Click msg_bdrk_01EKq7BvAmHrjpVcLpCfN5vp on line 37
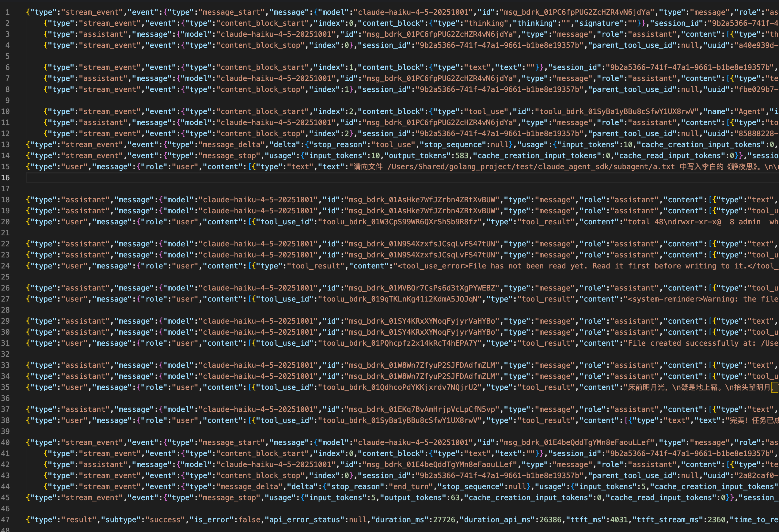This screenshot has width=779, height=532. pyautogui.click(x=422, y=410)
